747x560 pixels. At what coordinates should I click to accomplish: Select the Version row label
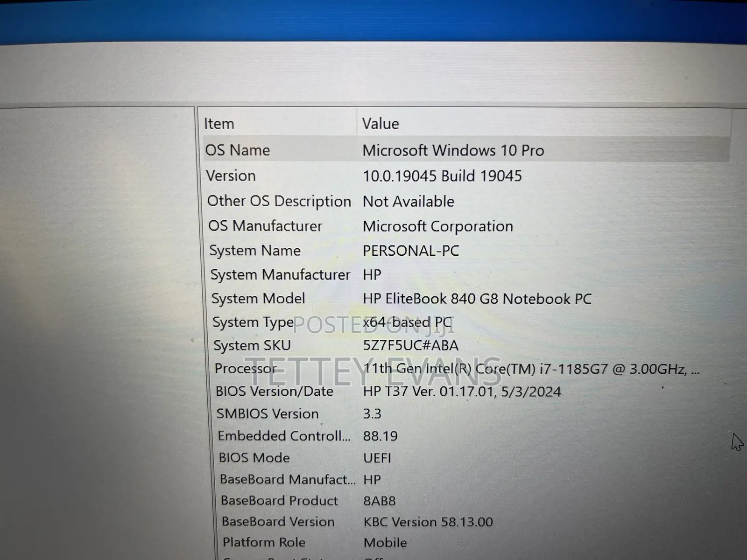click(x=231, y=175)
